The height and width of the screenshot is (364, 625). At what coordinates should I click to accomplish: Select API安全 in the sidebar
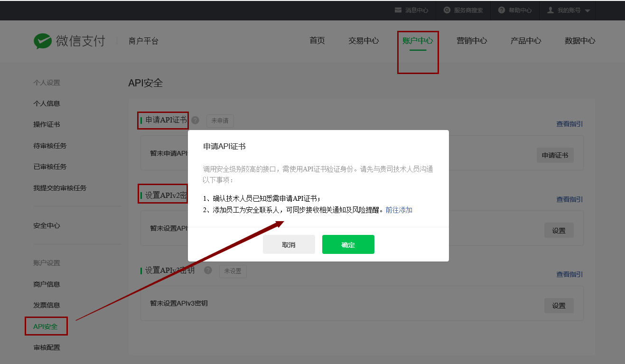(46, 327)
